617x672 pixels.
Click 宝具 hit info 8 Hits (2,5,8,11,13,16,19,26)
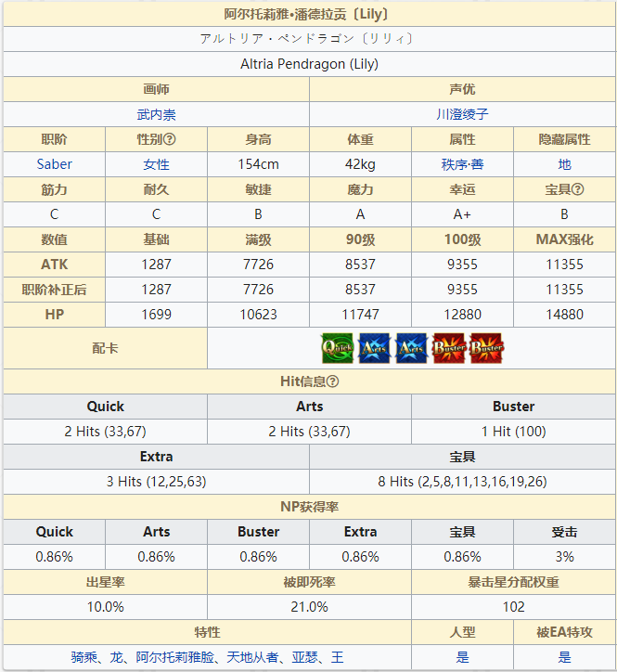pyautogui.click(x=462, y=482)
